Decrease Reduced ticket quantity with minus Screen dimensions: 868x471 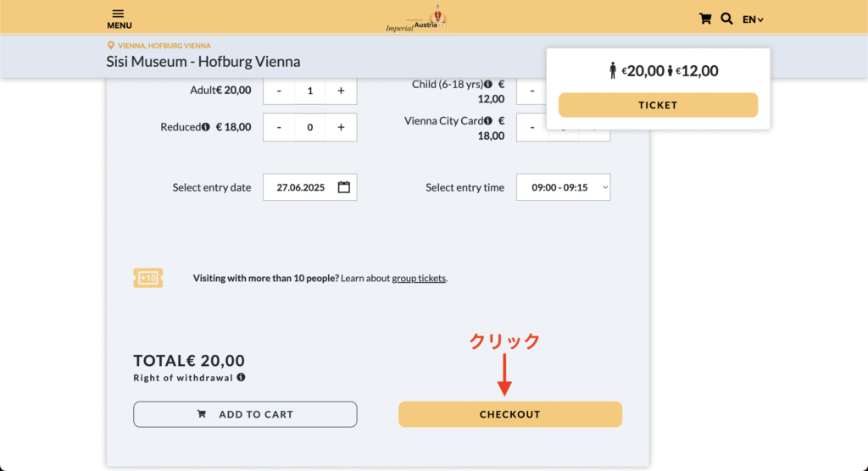[x=279, y=127]
